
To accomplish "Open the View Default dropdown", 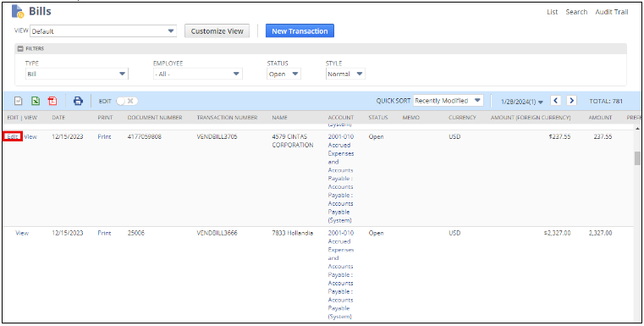I will click(103, 31).
